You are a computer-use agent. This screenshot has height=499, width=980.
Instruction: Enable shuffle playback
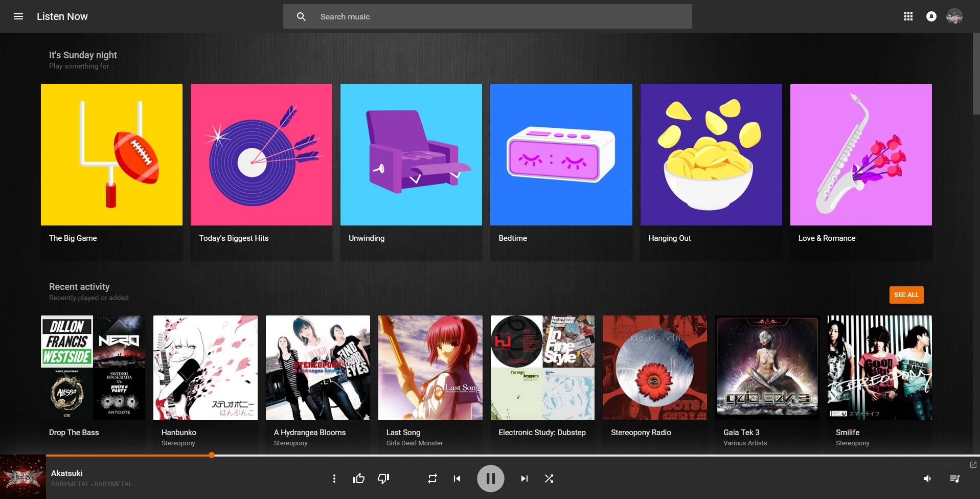[549, 479]
